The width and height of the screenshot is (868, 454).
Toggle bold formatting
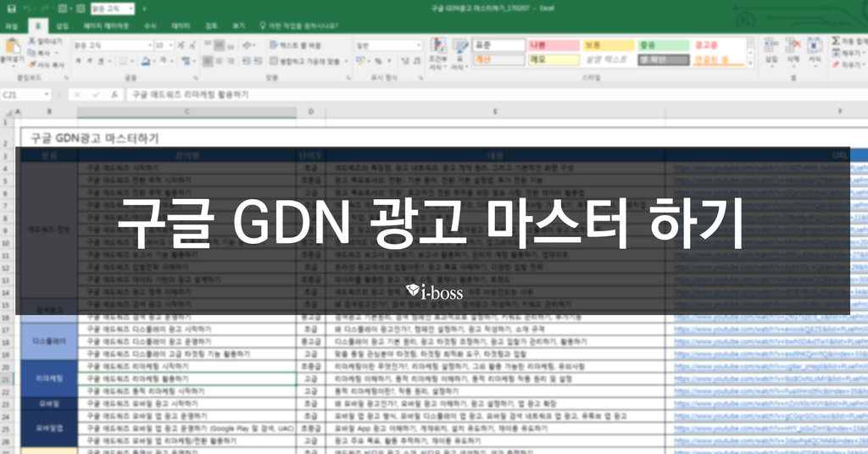coord(78,61)
